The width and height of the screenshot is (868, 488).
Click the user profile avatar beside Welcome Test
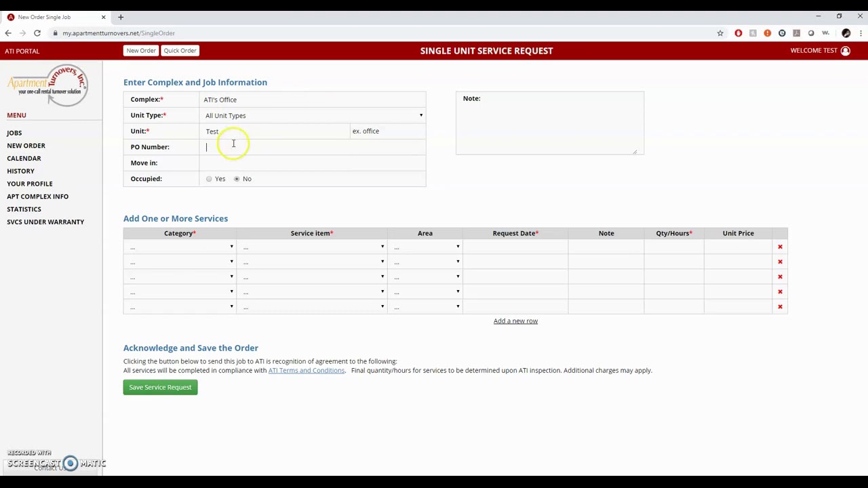(x=845, y=51)
